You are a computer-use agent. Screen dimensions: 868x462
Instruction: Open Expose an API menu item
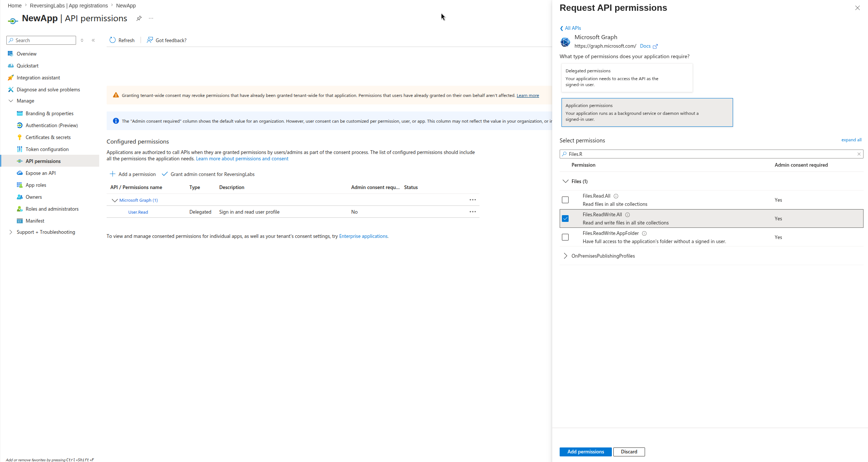(41, 173)
